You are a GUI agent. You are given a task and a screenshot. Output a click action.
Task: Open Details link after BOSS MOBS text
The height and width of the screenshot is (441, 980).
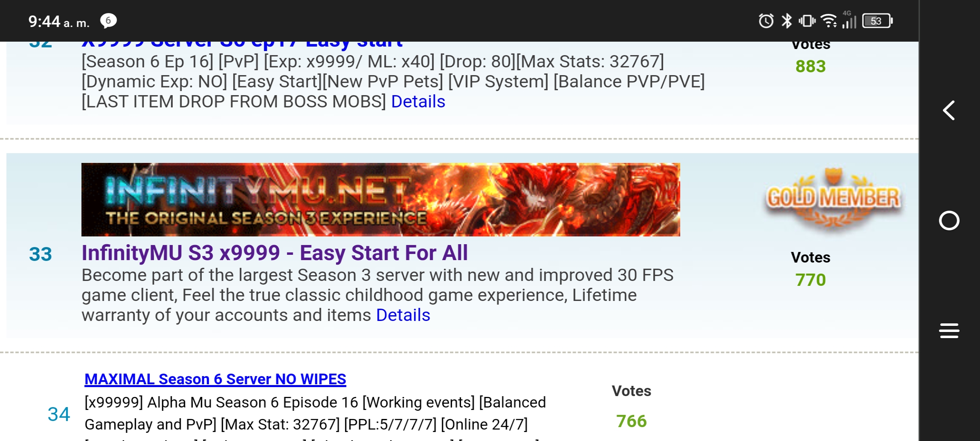(x=418, y=102)
